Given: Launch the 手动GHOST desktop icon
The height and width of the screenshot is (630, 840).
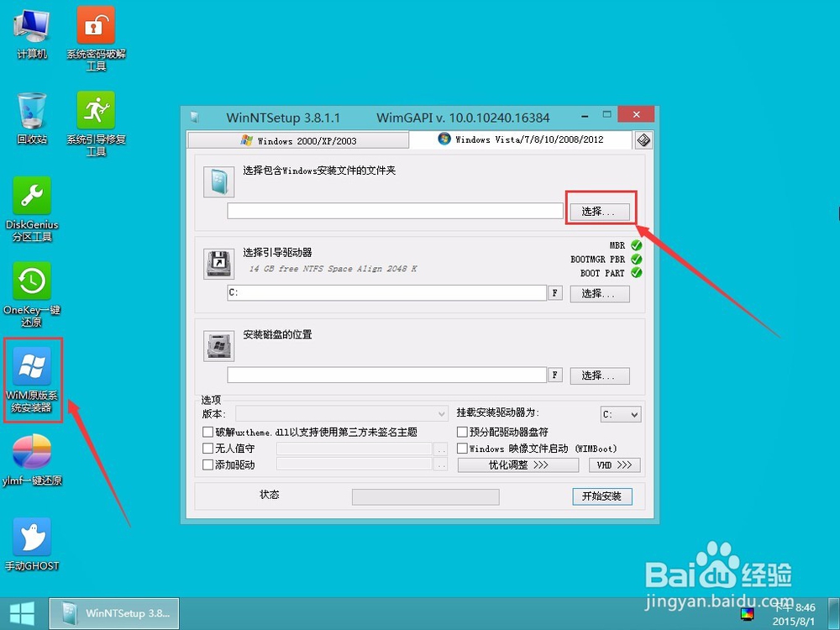Looking at the screenshot, I should pos(32,544).
